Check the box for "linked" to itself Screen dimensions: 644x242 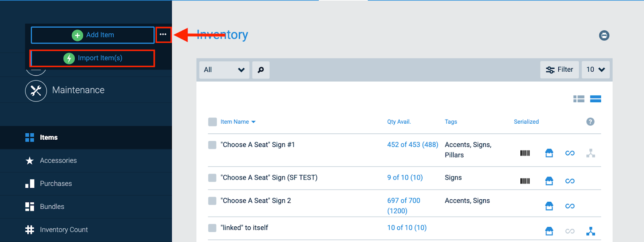(212, 228)
